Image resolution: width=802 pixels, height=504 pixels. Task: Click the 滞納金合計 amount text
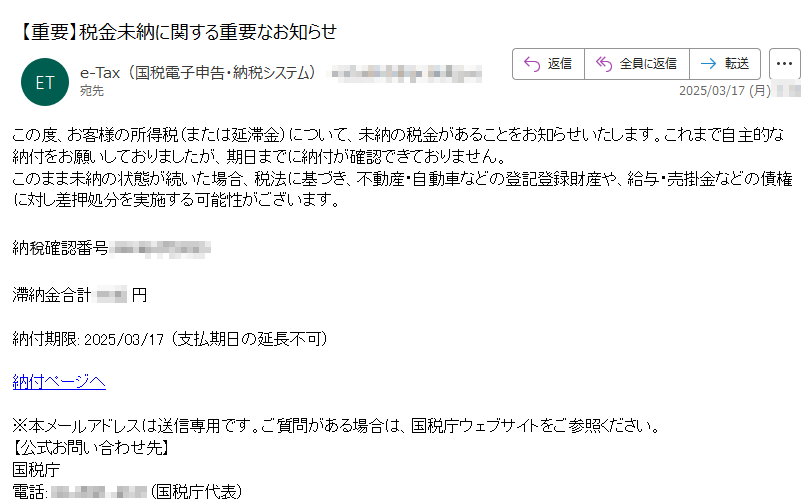pyautogui.click(x=80, y=295)
